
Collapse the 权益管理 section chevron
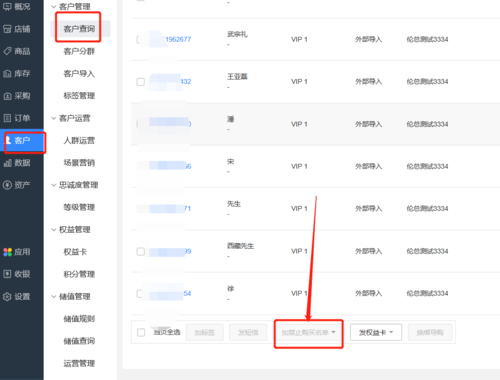[x=54, y=229]
